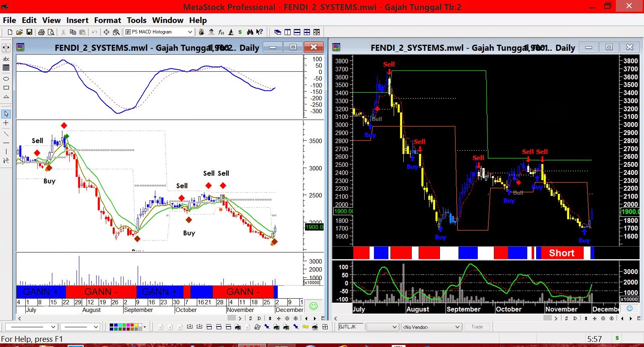Open a file with the folder icon
The image size is (644, 347).
(x=19, y=32)
